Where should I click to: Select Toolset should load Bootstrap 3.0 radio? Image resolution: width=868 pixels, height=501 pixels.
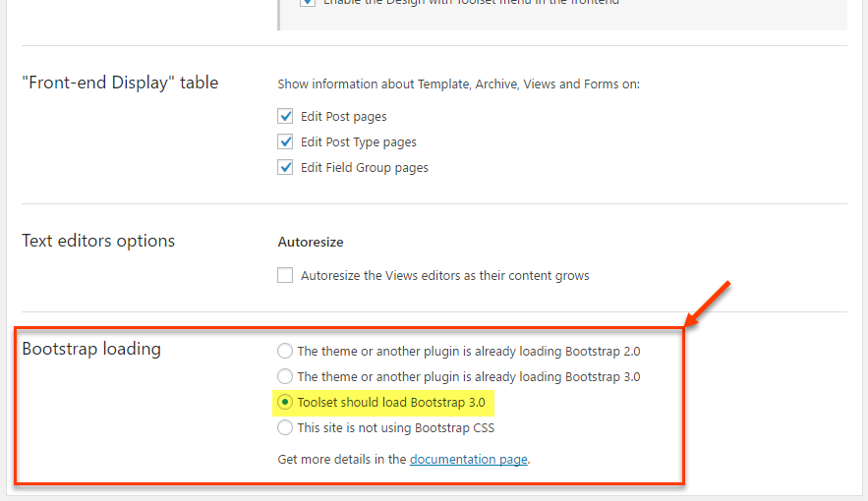point(284,402)
